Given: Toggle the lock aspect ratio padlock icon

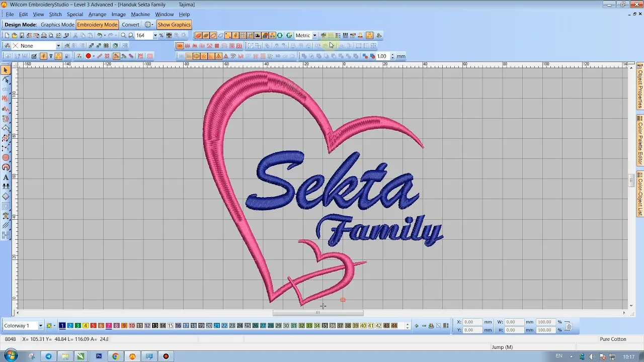Looking at the screenshot, I should click(x=569, y=326).
